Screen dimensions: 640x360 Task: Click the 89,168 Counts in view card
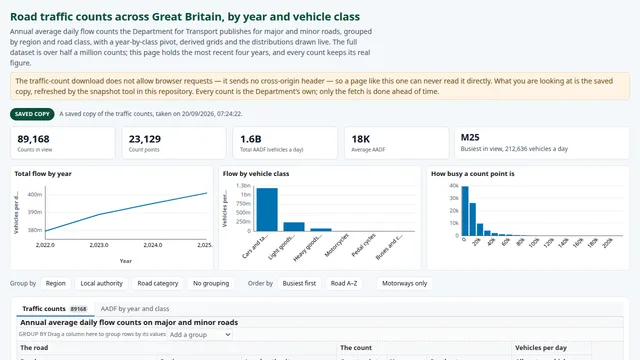coord(63,143)
